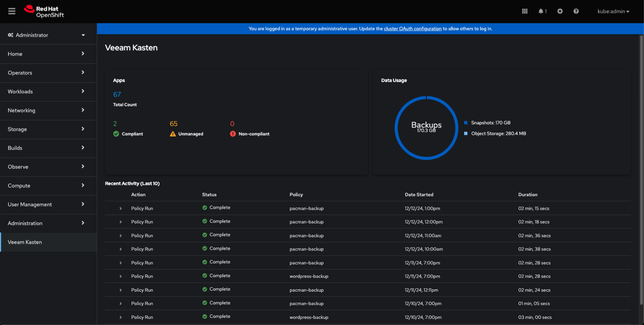Click the Unmanaged warning triangle icon
This screenshot has height=325, width=644.
click(x=173, y=134)
